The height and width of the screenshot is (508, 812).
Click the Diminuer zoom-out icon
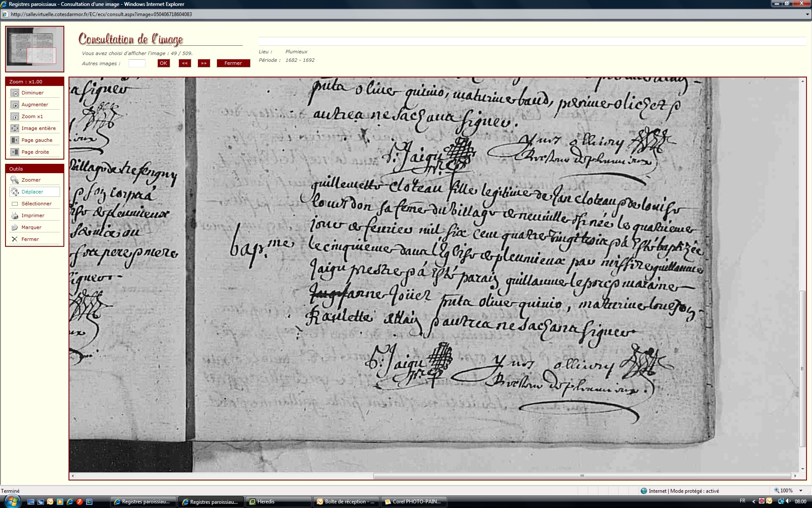point(15,93)
